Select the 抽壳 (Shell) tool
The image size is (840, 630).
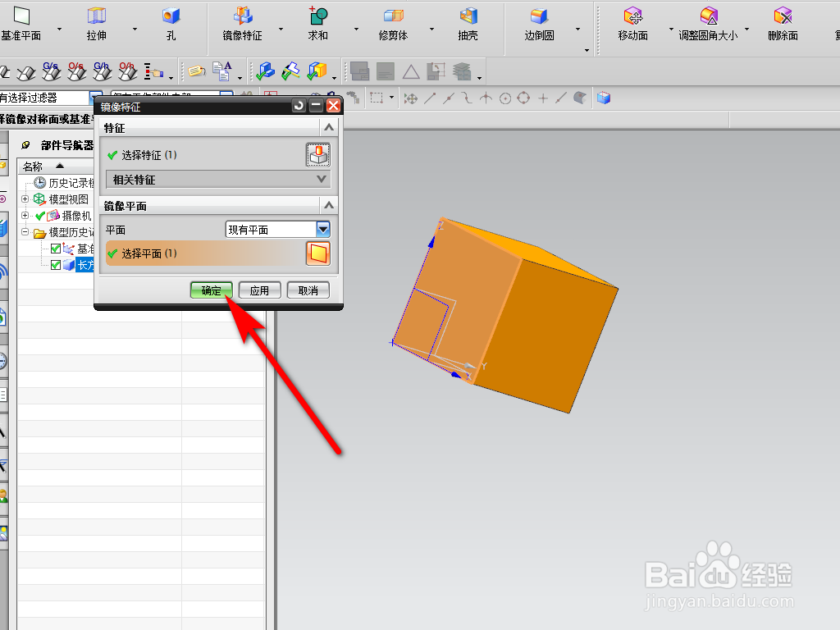click(x=468, y=24)
